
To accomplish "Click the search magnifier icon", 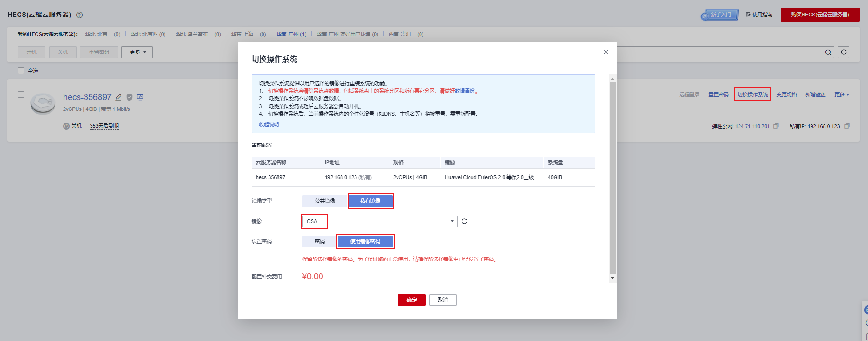I will (x=828, y=52).
